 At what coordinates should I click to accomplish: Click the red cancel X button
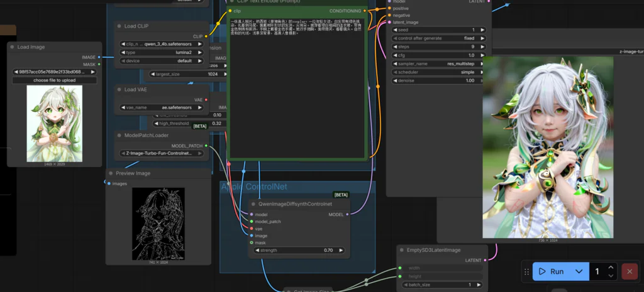click(x=629, y=271)
